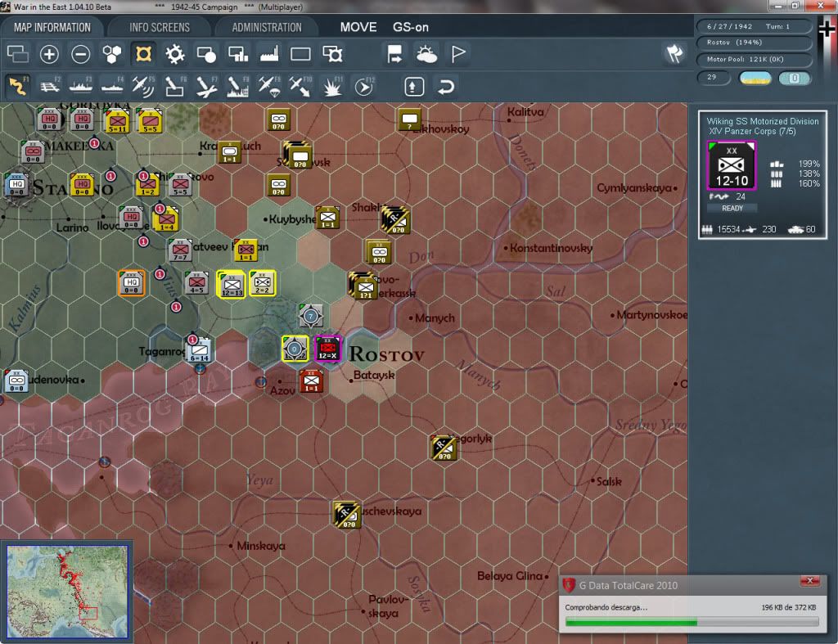Click the Salsk town label
Image resolution: width=838 pixels, height=644 pixels.
[608, 481]
